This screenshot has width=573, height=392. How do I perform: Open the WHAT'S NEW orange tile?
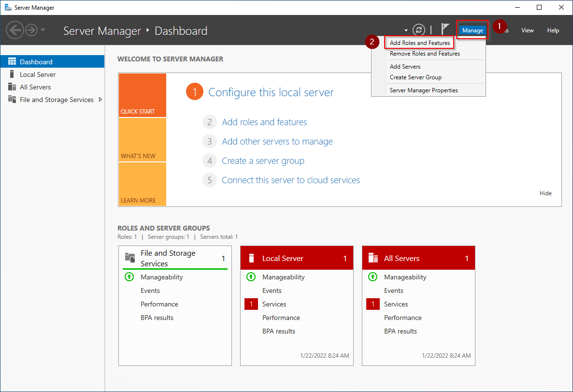coord(142,140)
